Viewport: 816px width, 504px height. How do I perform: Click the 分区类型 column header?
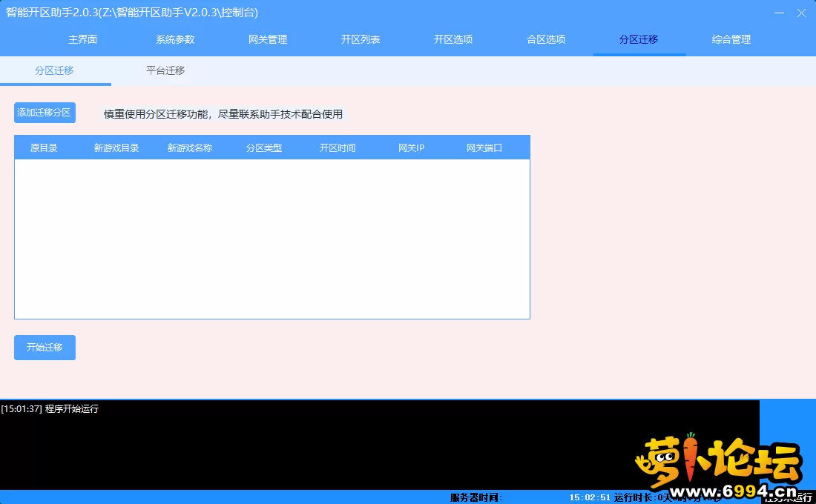264,148
